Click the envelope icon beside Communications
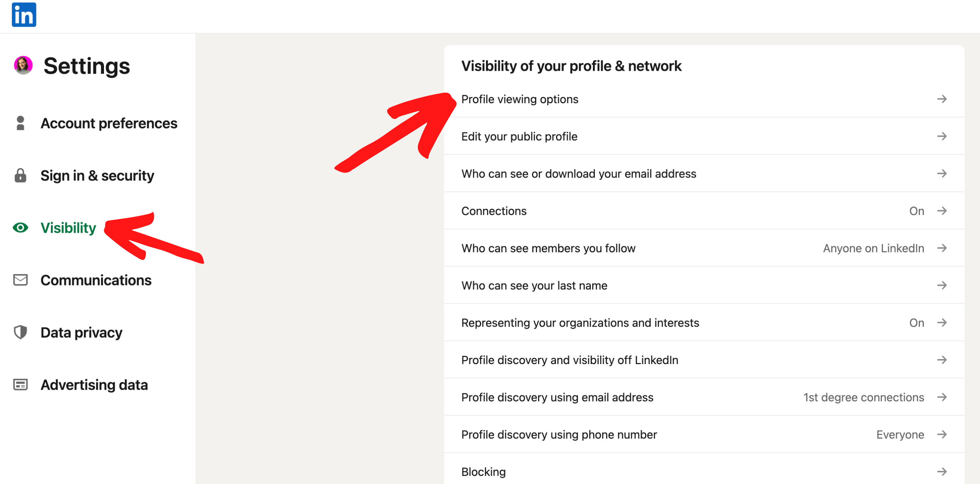 pos(20,280)
